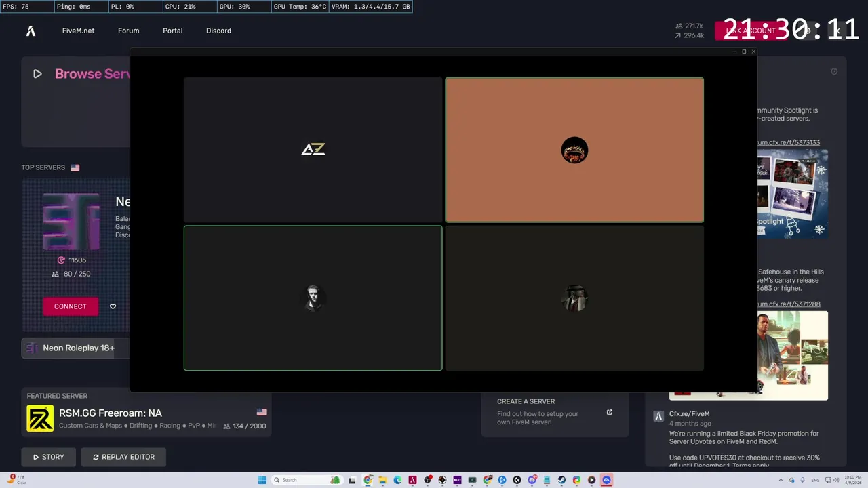This screenshot has height=488, width=868.
Task: Open Microsoft Edge from taskbar
Action: click(x=397, y=480)
